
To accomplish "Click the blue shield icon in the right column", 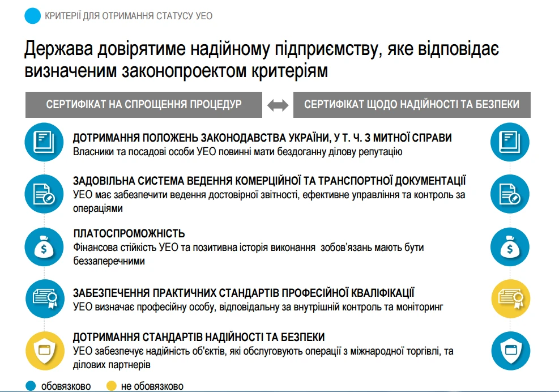I will click(x=509, y=350).
